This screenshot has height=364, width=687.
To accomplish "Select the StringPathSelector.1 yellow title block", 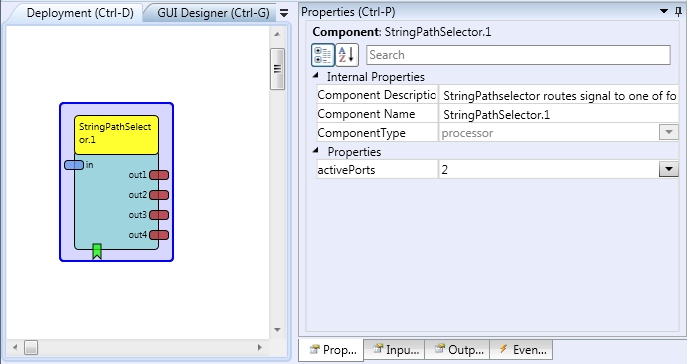I will pyautogui.click(x=117, y=135).
